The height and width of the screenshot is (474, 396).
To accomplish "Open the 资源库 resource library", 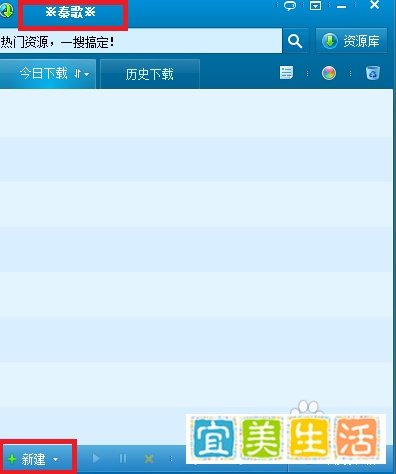I will click(x=352, y=41).
